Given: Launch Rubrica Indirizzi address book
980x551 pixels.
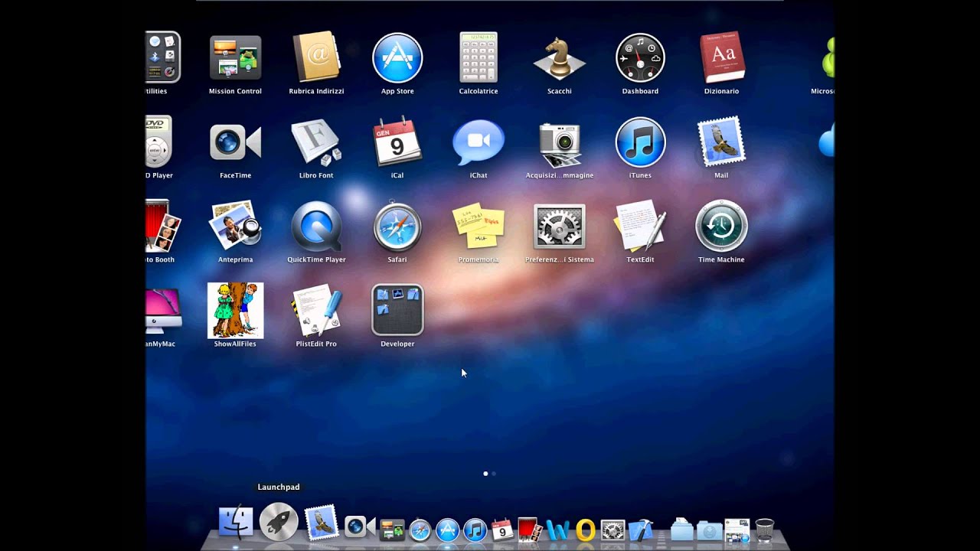Looking at the screenshot, I should 316,57.
